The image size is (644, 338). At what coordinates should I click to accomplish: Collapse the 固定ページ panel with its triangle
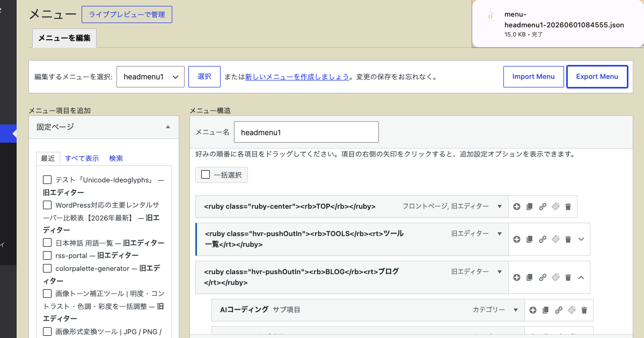168,127
